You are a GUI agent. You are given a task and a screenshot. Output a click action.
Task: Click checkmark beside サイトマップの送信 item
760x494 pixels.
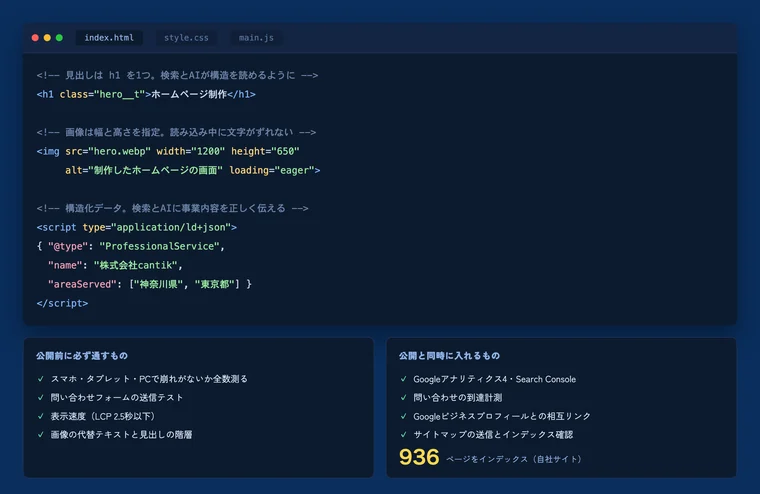point(403,434)
